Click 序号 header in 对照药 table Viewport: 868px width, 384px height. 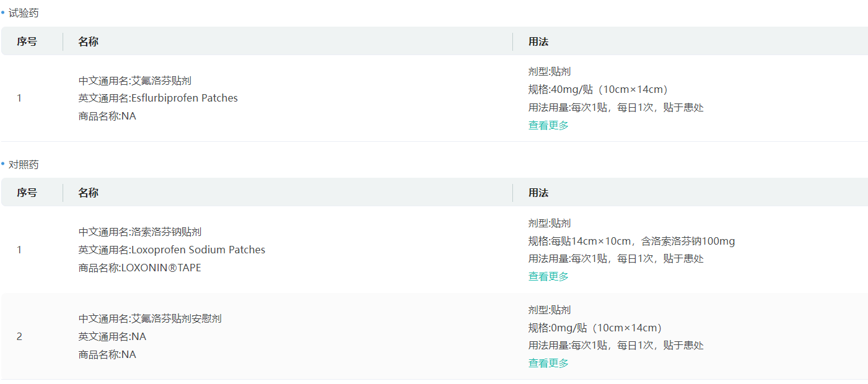pyautogui.click(x=27, y=193)
